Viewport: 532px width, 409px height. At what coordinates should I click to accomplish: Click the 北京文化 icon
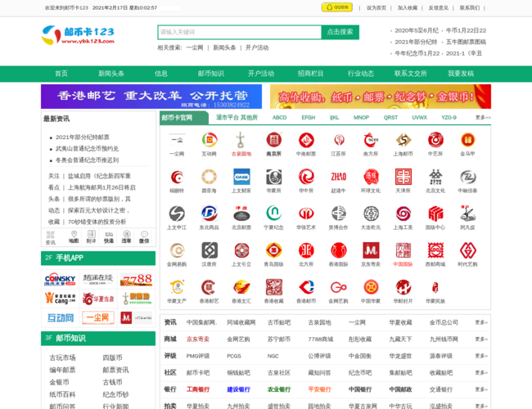click(435, 177)
